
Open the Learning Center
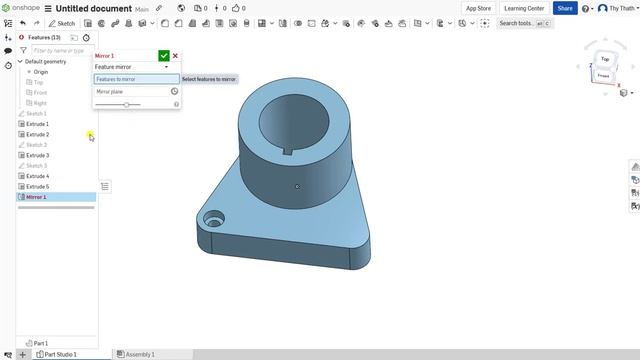coord(524,8)
